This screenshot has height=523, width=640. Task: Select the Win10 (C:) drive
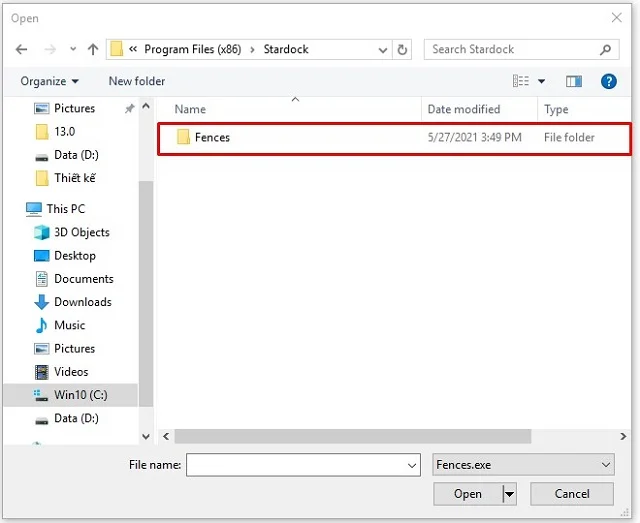(x=71, y=395)
